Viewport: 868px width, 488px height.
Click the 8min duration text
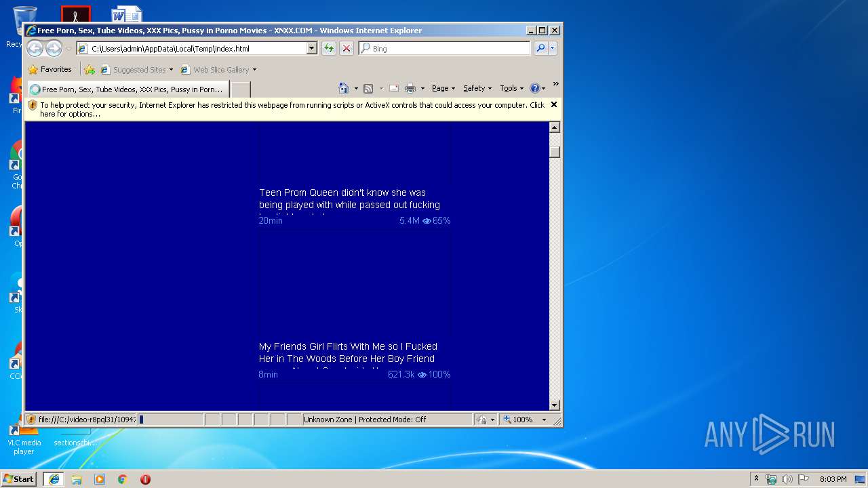point(268,374)
